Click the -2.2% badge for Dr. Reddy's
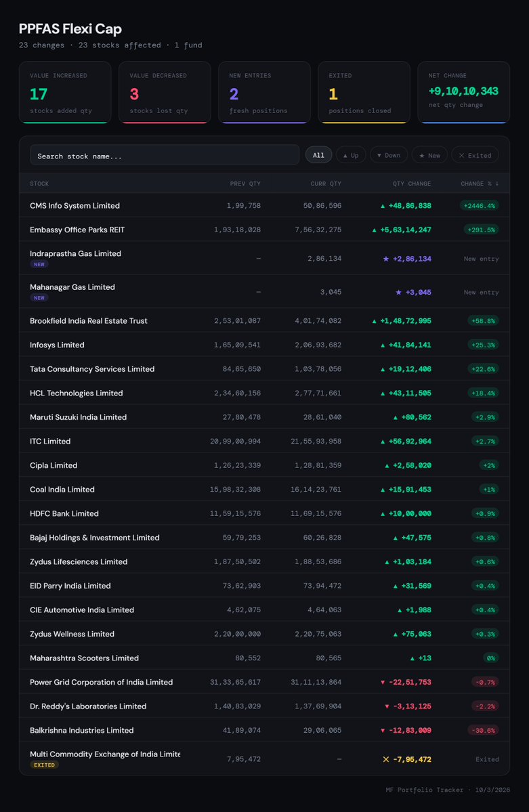529x812 pixels. (486, 706)
